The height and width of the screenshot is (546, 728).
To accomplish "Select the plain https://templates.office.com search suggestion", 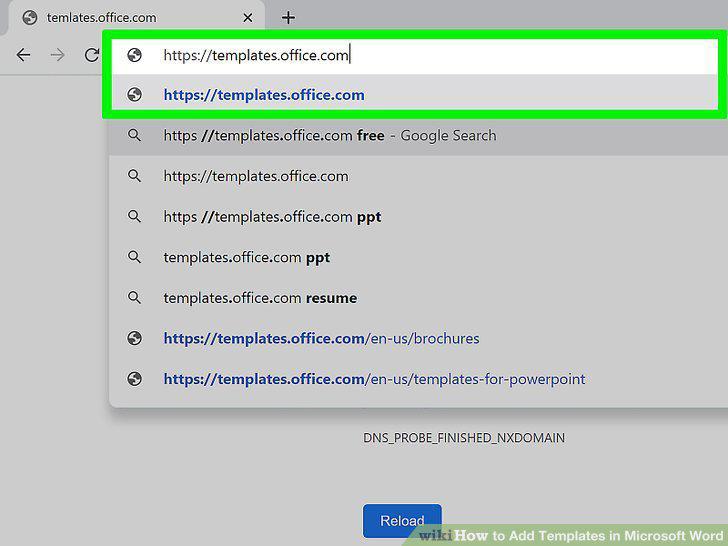I will [418, 176].
